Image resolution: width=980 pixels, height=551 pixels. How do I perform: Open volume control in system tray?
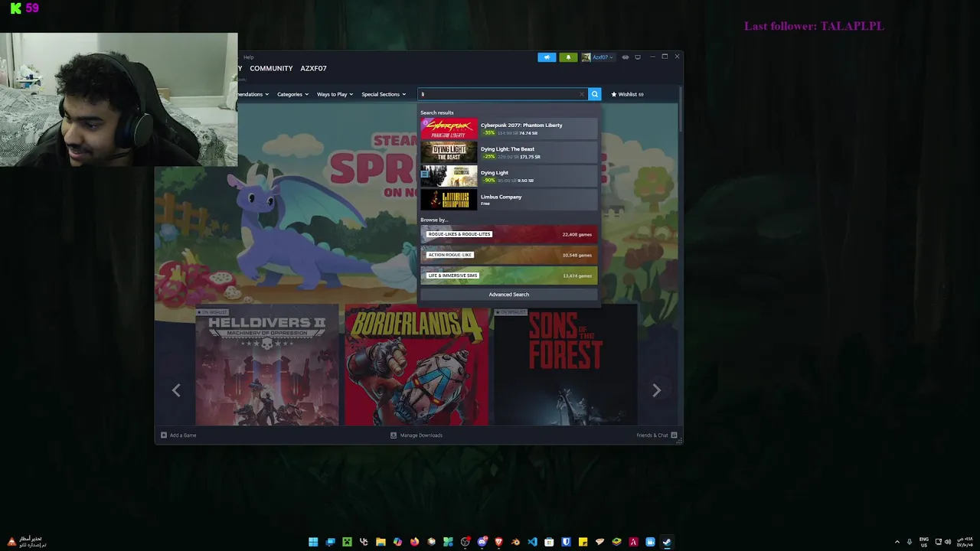[x=948, y=542]
